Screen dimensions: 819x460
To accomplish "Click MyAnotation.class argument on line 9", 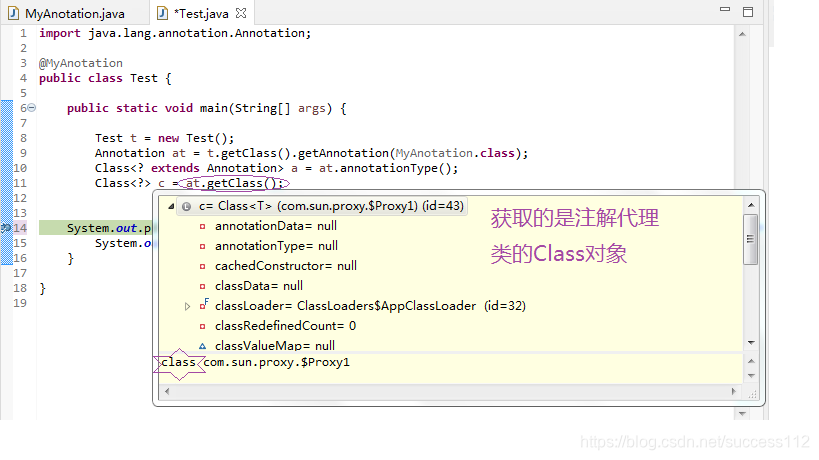I will 455,154.
